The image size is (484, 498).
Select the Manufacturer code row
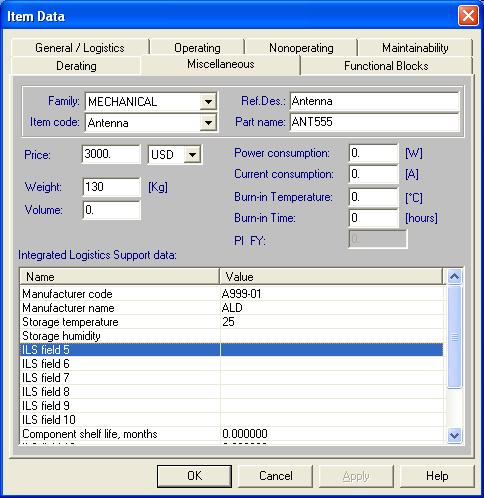tap(231, 294)
